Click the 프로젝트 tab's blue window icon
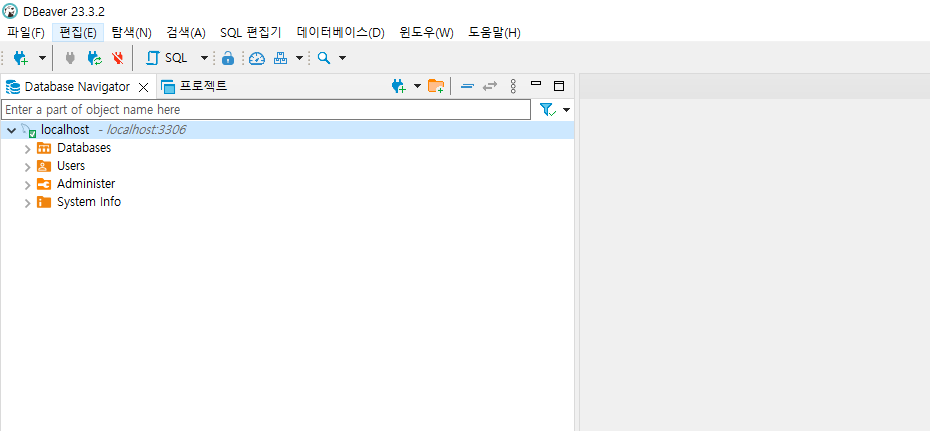The image size is (930, 431). (168, 87)
